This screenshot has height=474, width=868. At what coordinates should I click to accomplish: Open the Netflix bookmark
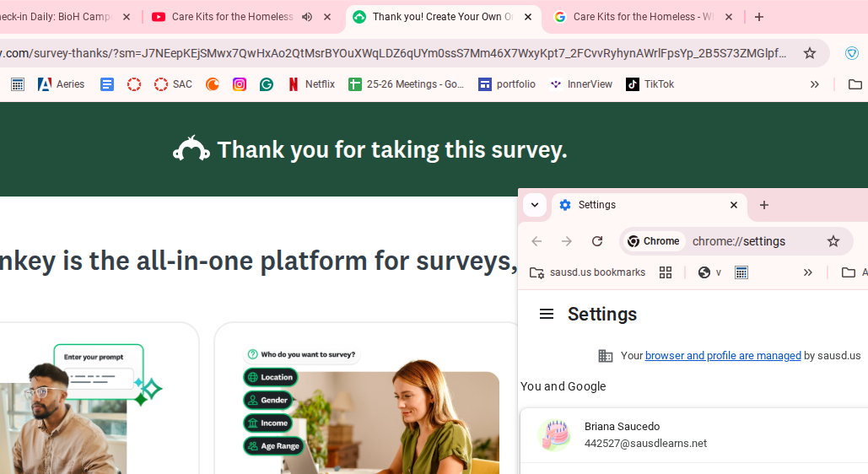click(311, 84)
